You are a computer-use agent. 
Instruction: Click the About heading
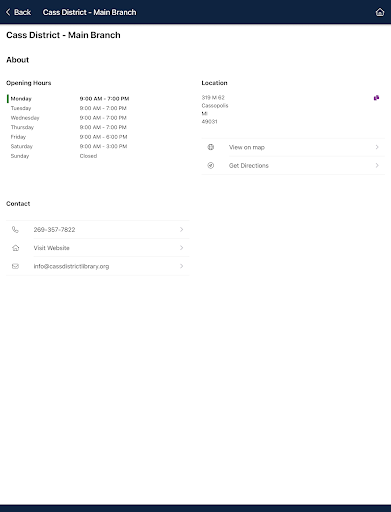[x=18, y=60]
